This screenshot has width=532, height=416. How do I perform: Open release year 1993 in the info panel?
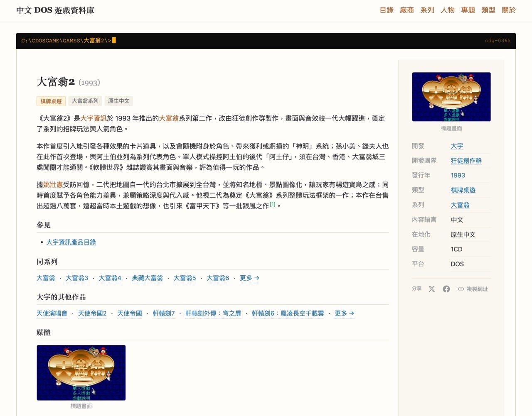(x=458, y=175)
